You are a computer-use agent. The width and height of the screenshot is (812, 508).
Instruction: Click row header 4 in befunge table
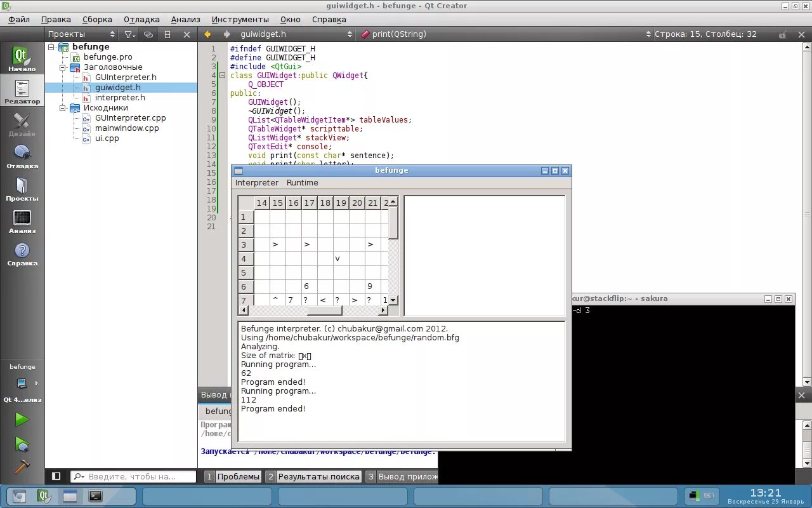click(x=246, y=258)
